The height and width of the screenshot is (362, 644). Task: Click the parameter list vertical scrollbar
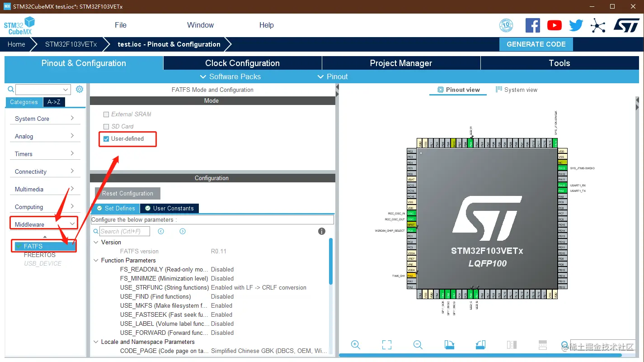pyautogui.click(x=331, y=262)
